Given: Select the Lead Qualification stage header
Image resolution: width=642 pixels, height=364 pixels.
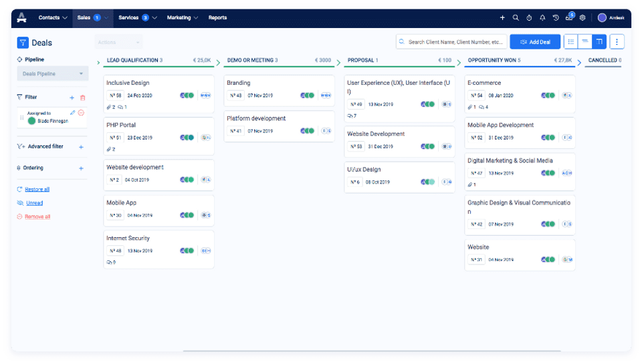Looking at the screenshot, I should coord(158,60).
